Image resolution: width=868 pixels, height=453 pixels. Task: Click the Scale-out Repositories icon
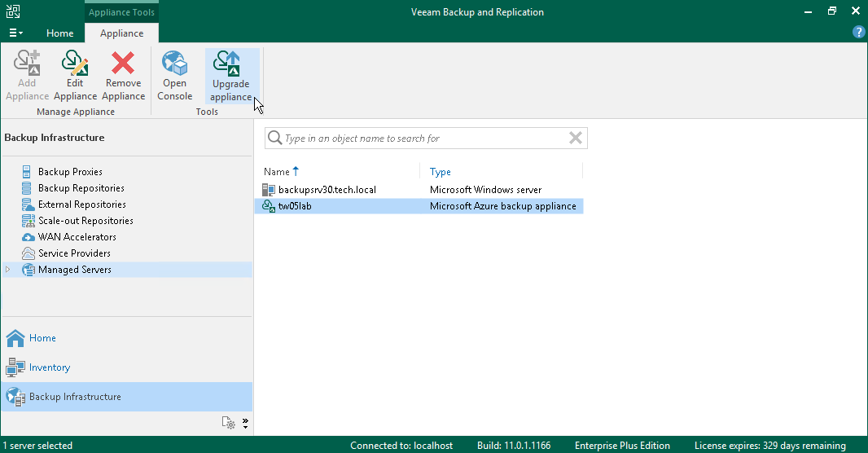point(28,221)
